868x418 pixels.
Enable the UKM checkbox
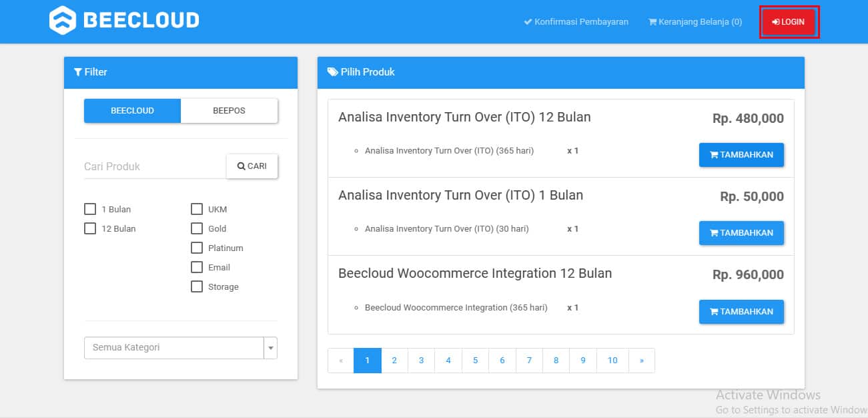(x=197, y=209)
